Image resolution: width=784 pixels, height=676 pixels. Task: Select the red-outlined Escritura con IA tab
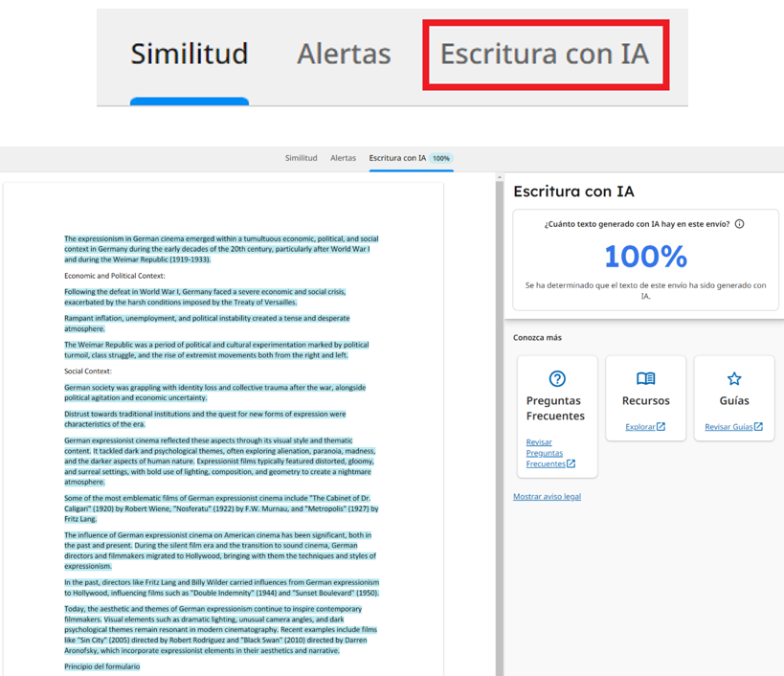(545, 54)
